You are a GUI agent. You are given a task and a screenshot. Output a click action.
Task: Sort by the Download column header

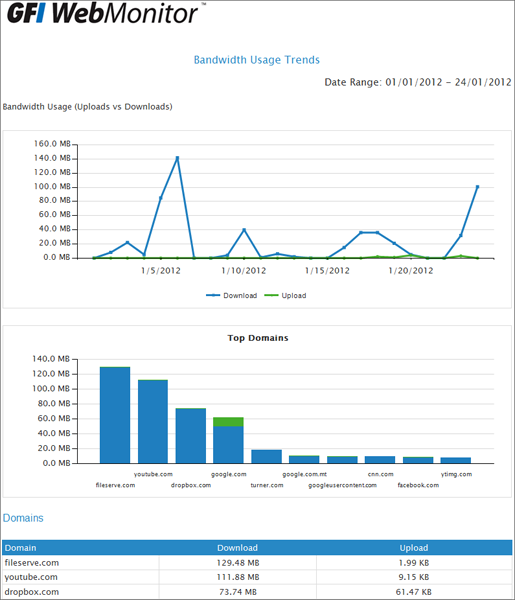[237, 548]
